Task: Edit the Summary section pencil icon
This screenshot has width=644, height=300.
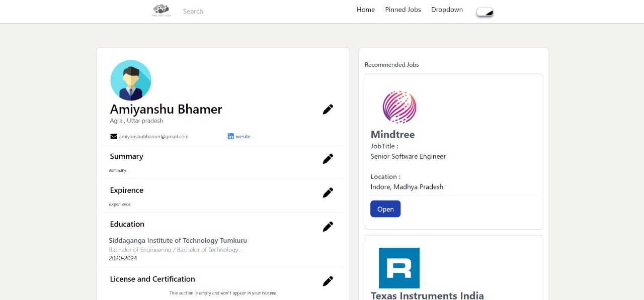Action: click(x=328, y=159)
